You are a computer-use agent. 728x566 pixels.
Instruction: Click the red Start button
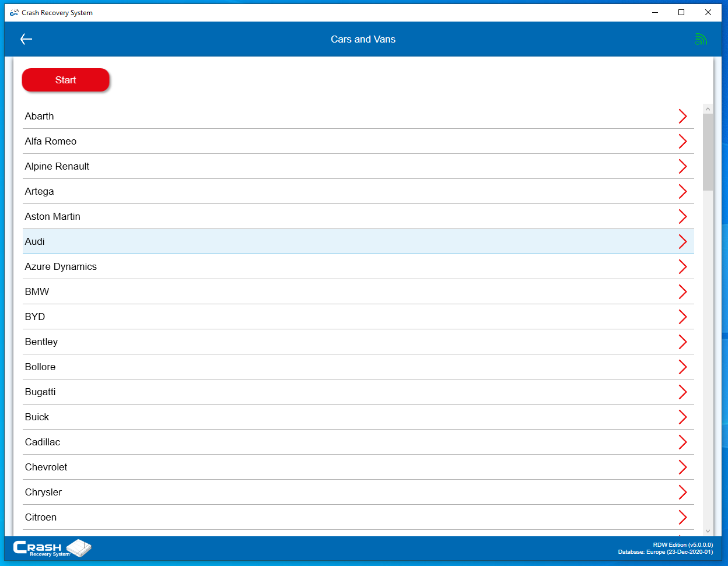click(x=66, y=80)
